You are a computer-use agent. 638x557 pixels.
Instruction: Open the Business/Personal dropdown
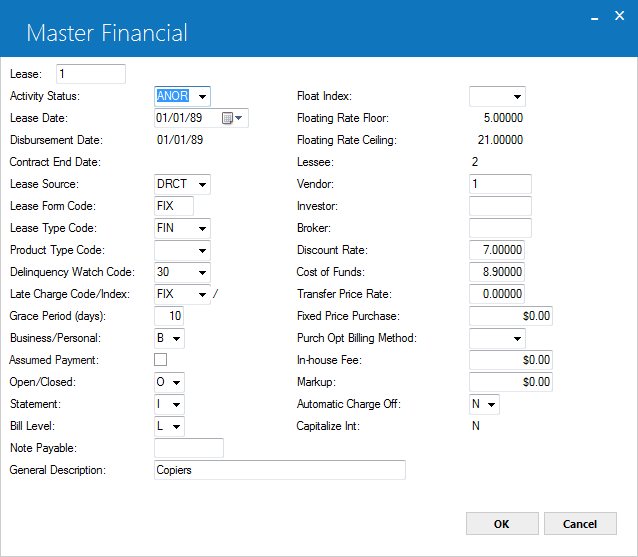(x=176, y=338)
